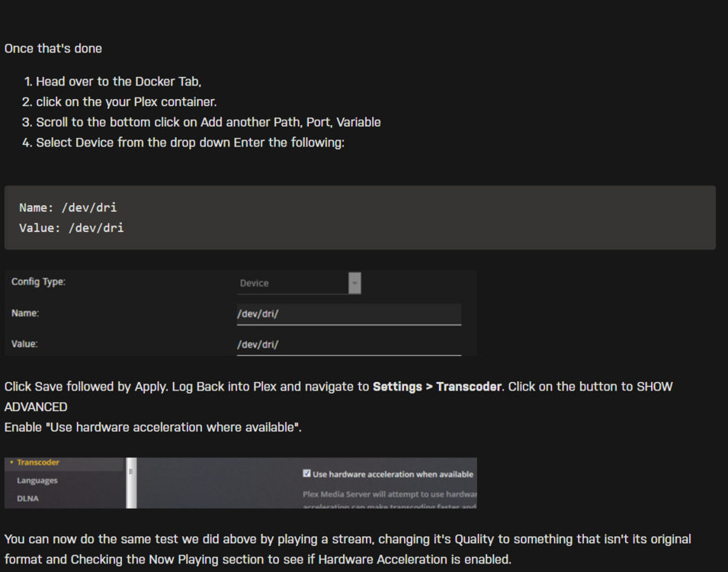Click the sidebar scrollbar beside Transcoder

(x=131, y=483)
